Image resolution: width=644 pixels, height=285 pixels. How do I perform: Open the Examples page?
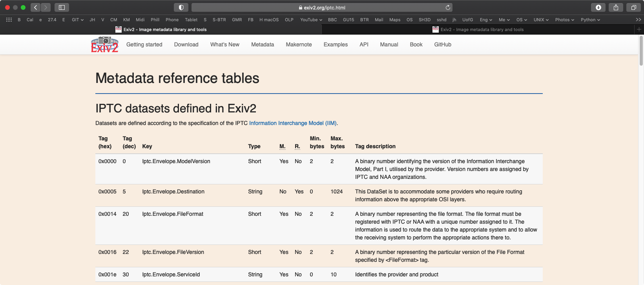point(336,44)
